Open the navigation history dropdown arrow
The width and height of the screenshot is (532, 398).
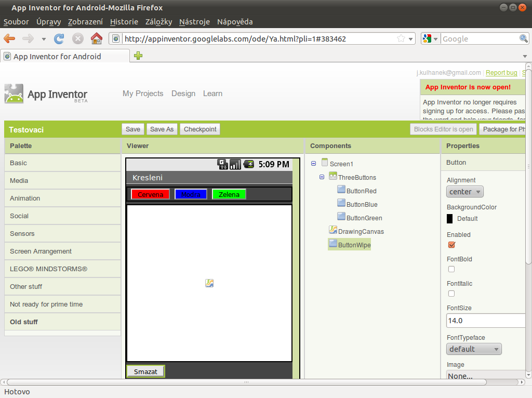click(44, 39)
